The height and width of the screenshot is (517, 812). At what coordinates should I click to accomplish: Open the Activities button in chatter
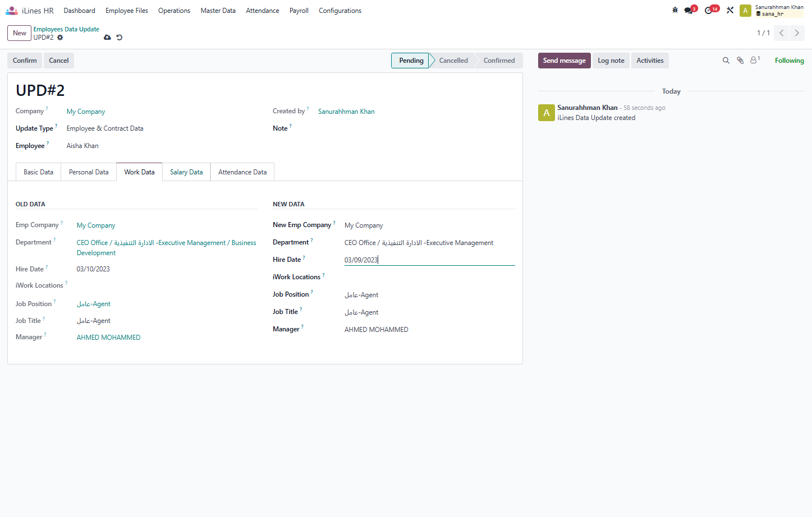click(x=650, y=61)
